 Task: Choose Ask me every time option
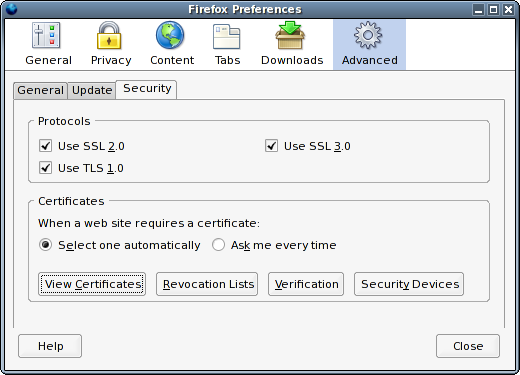(218, 245)
